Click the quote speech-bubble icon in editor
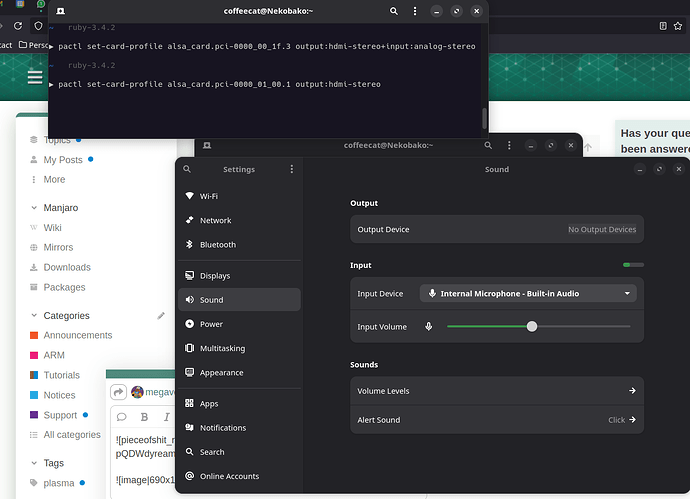 point(122,417)
